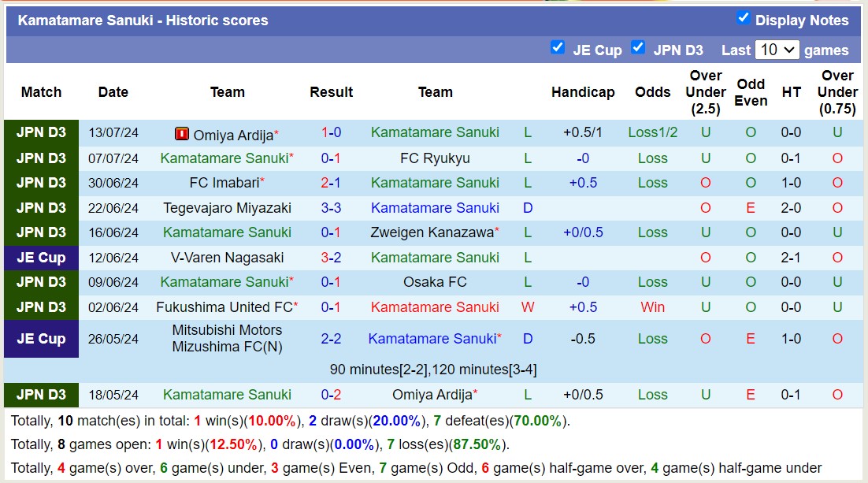Click the red card icon beside Omiya Ardija
This screenshot has height=483, width=868.
pos(181,134)
